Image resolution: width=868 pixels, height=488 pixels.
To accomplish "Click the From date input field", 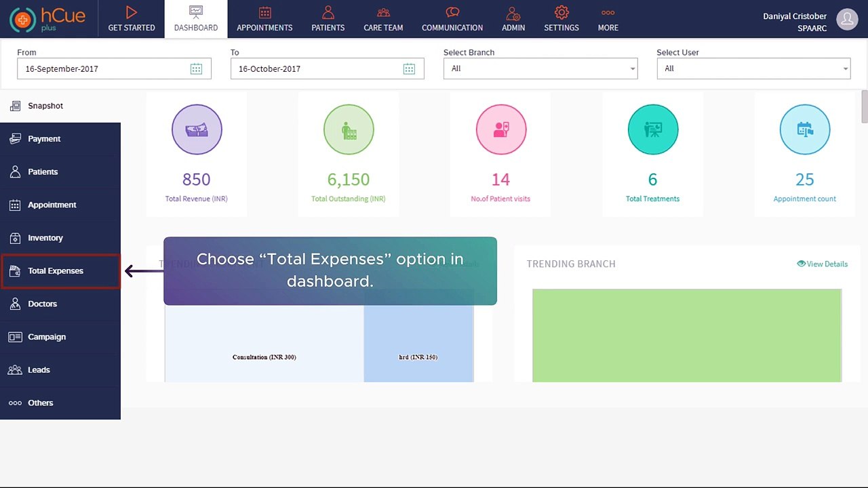I will point(114,68).
